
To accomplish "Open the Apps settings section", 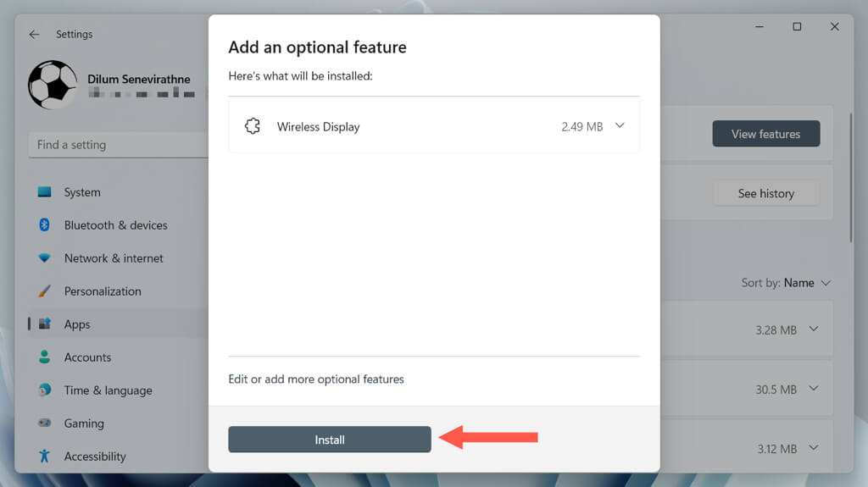I will click(77, 324).
